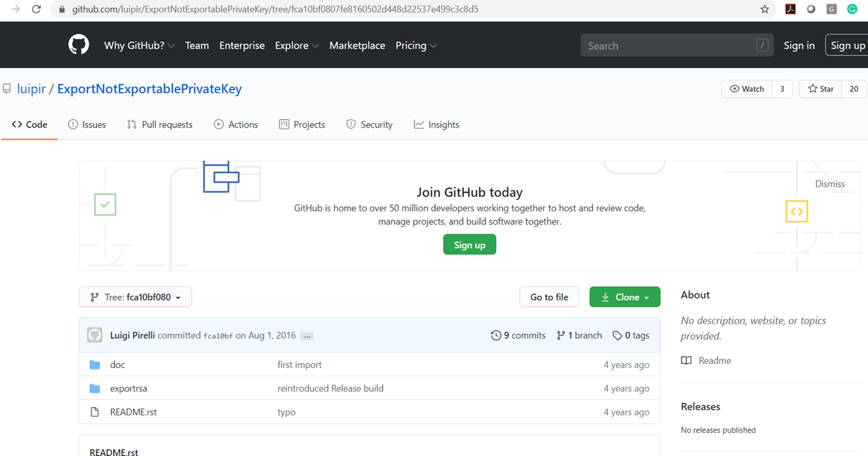Click the repository book icon beside luipir
Viewport: 868px width, 456px height.
(x=7, y=89)
